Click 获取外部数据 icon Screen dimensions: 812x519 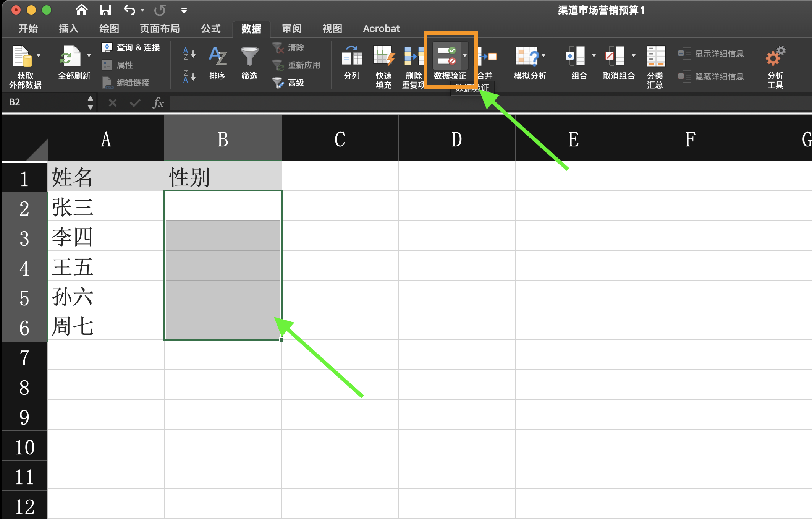(22, 57)
